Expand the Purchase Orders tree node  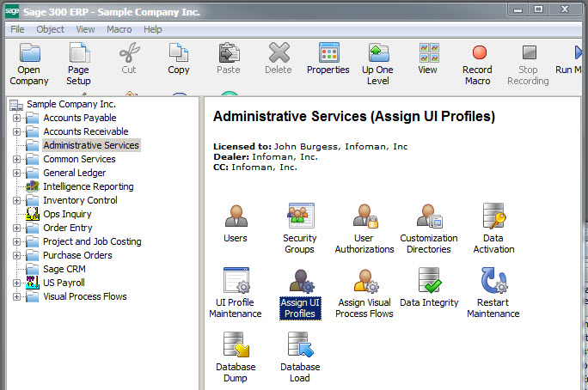[x=16, y=255]
